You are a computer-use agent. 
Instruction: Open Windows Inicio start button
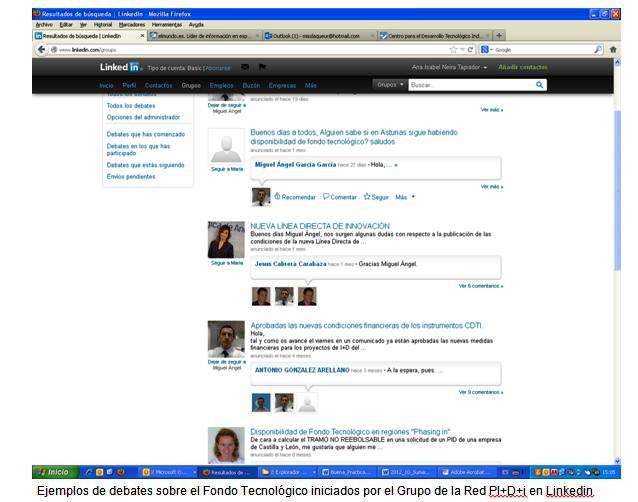point(54,472)
